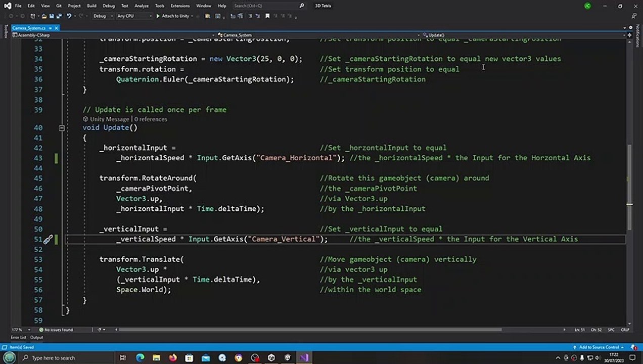The width and height of the screenshot is (643, 364).
Task: Click the toolbar bookmark icon
Action: tap(267, 16)
